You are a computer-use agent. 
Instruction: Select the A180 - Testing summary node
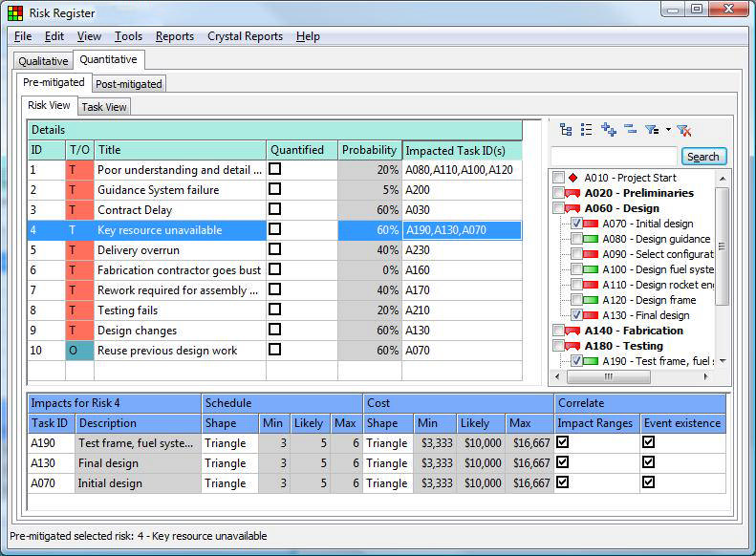click(x=623, y=346)
